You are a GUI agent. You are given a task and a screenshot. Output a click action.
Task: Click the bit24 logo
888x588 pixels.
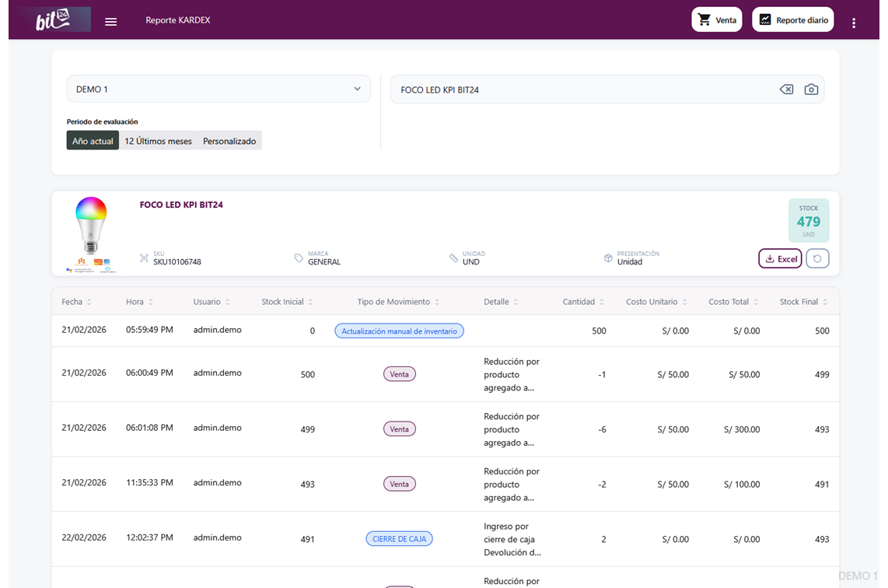point(54,20)
